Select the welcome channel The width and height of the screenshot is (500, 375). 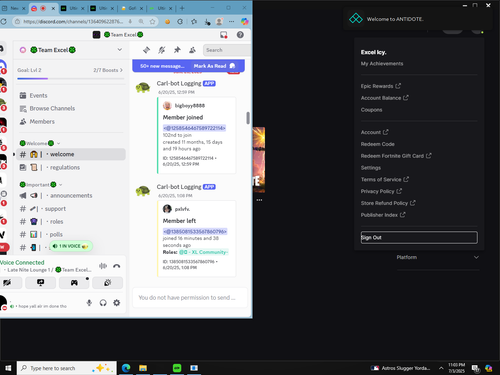pos(71,154)
